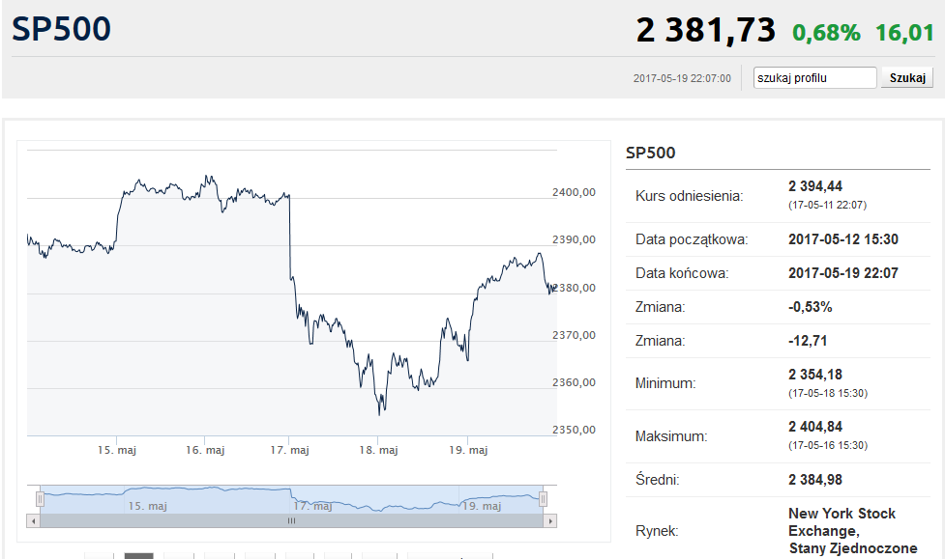Click the Maksimum row label
The height and width of the screenshot is (559, 945).
click(x=671, y=436)
